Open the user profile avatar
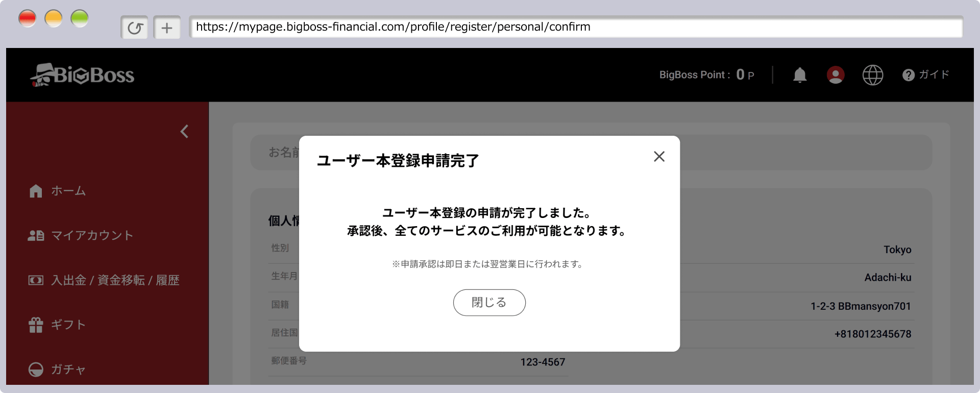The width and height of the screenshot is (980, 393). click(835, 75)
